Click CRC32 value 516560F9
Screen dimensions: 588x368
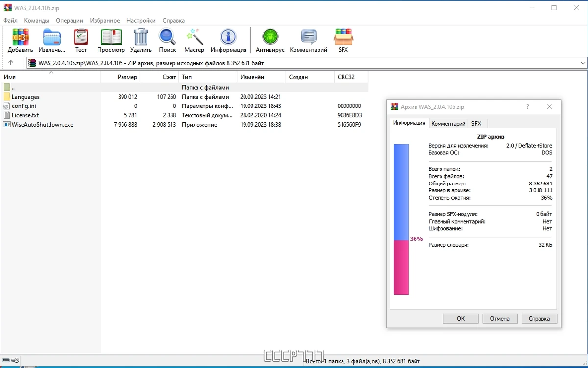coord(349,125)
